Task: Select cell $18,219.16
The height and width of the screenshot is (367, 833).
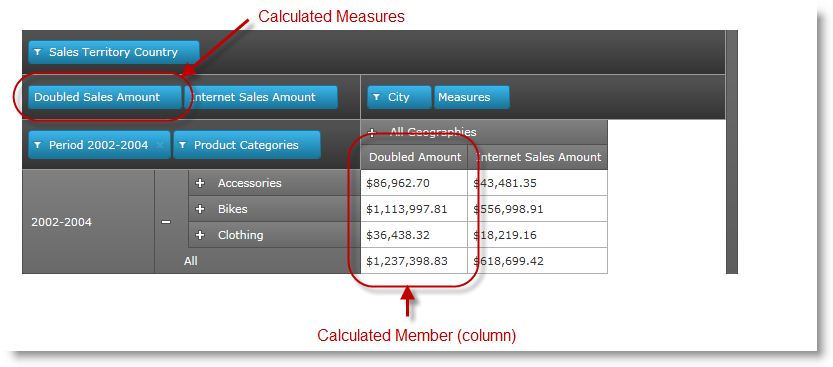Action: point(538,235)
